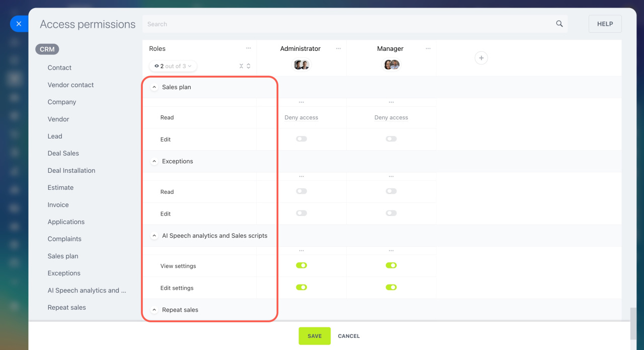
Task: Toggle Sales plan Edit for Manager
Action: click(x=391, y=139)
